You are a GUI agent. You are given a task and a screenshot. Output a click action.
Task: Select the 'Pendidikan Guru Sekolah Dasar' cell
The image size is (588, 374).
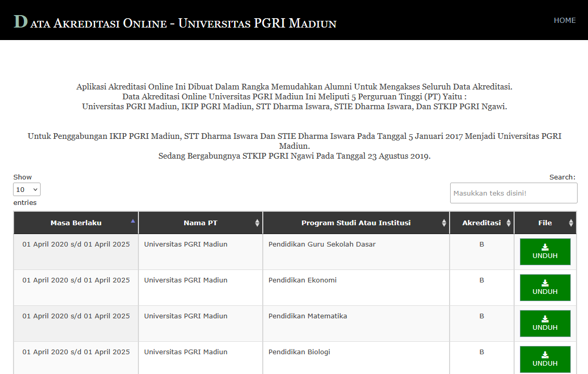356,252
